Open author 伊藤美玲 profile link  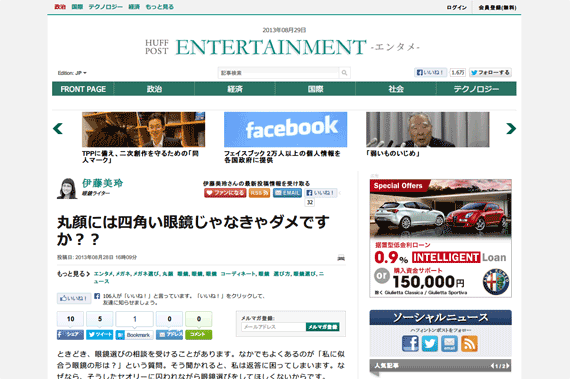[103, 183]
